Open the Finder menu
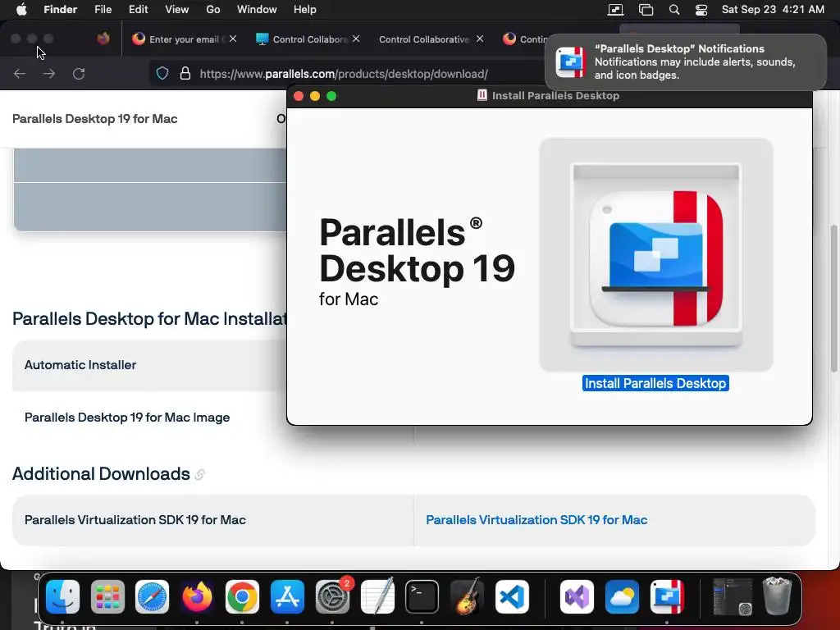 pos(61,10)
